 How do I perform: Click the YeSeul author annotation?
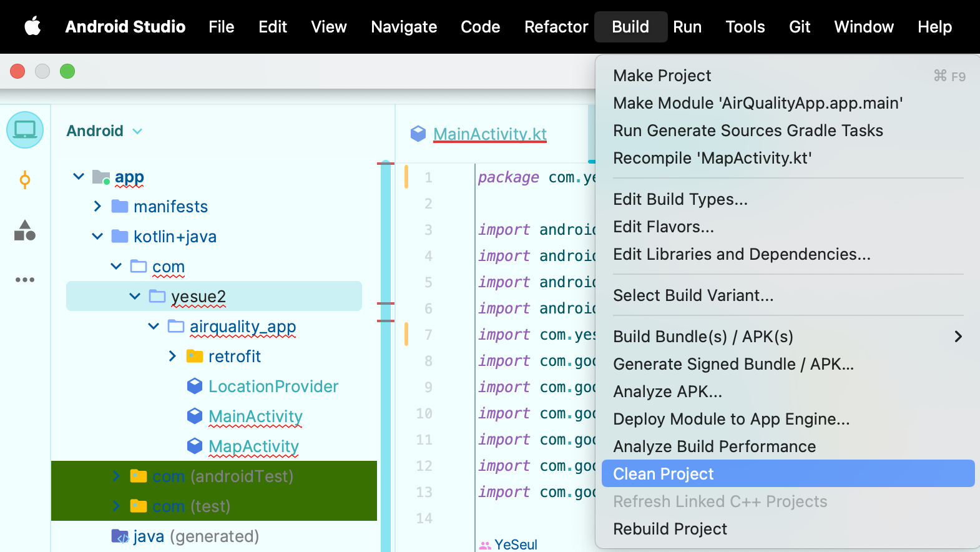click(515, 545)
